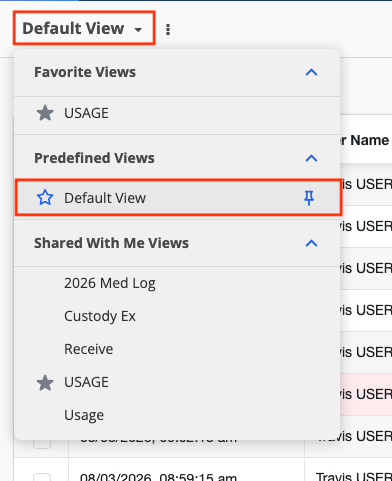Unfavorite USAGE star under Favorite Views
This screenshot has width=392, height=481.
[x=45, y=113]
